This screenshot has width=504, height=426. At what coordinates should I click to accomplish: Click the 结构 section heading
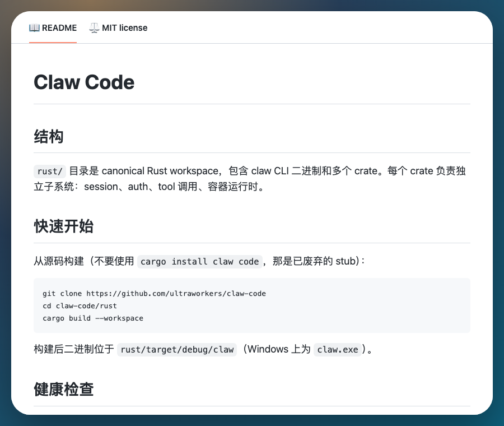pyautogui.click(x=49, y=136)
